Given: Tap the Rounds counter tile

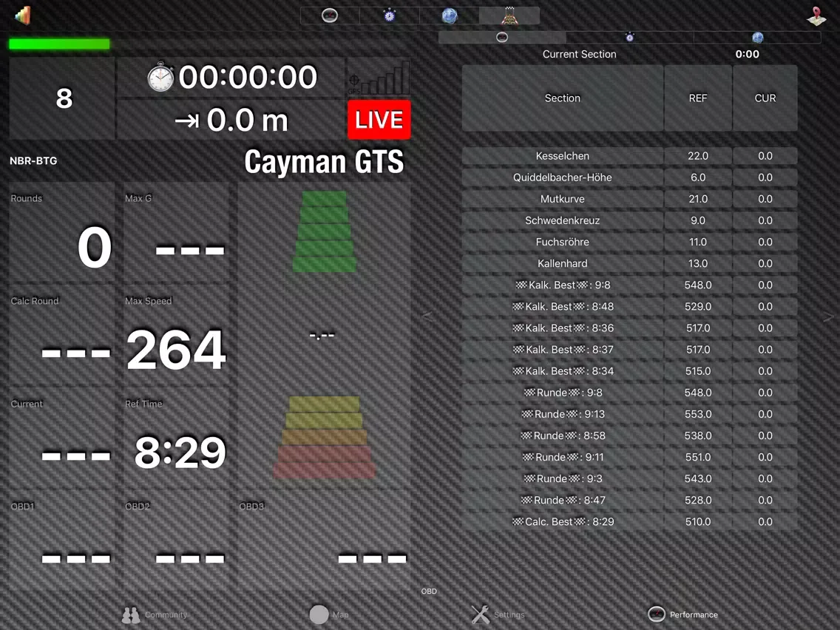Looking at the screenshot, I should pyautogui.click(x=62, y=232).
